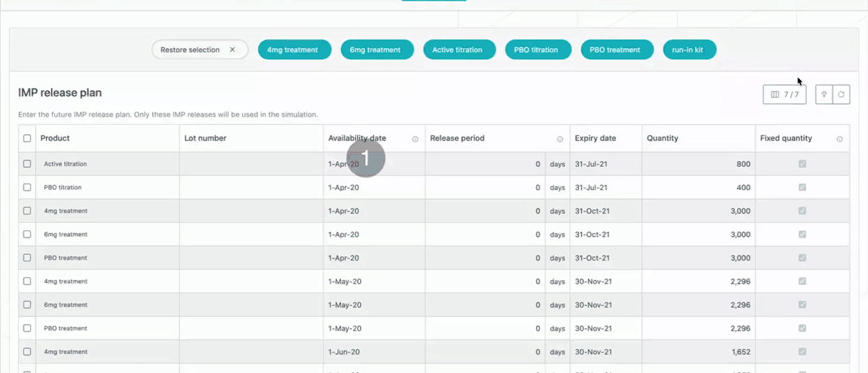
Task: Click info icon in Availability date header
Action: 415,139
